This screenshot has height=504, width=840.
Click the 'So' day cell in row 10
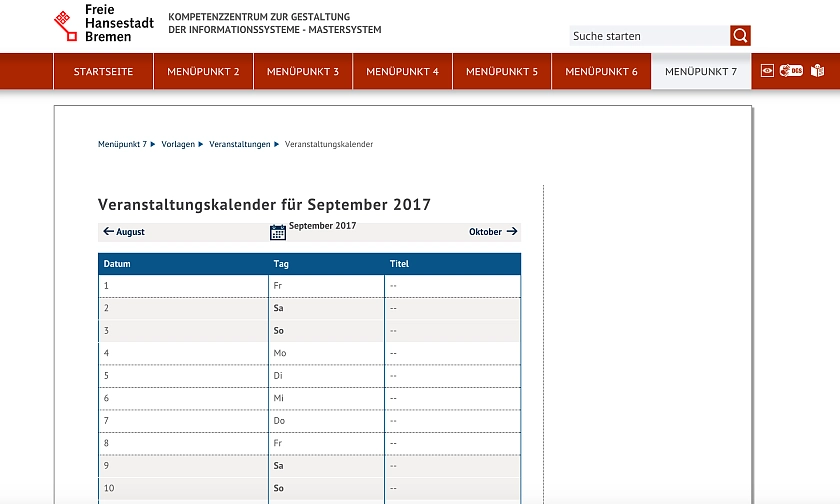click(326, 488)
